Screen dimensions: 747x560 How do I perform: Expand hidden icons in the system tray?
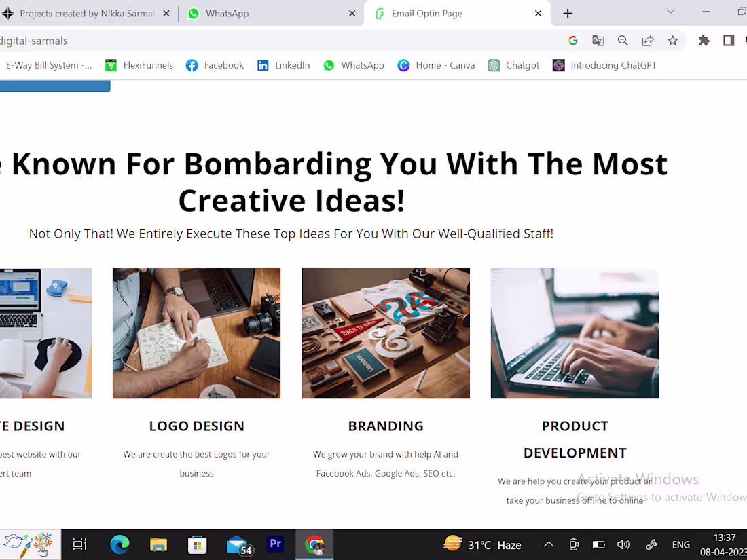tap(548, 544)
